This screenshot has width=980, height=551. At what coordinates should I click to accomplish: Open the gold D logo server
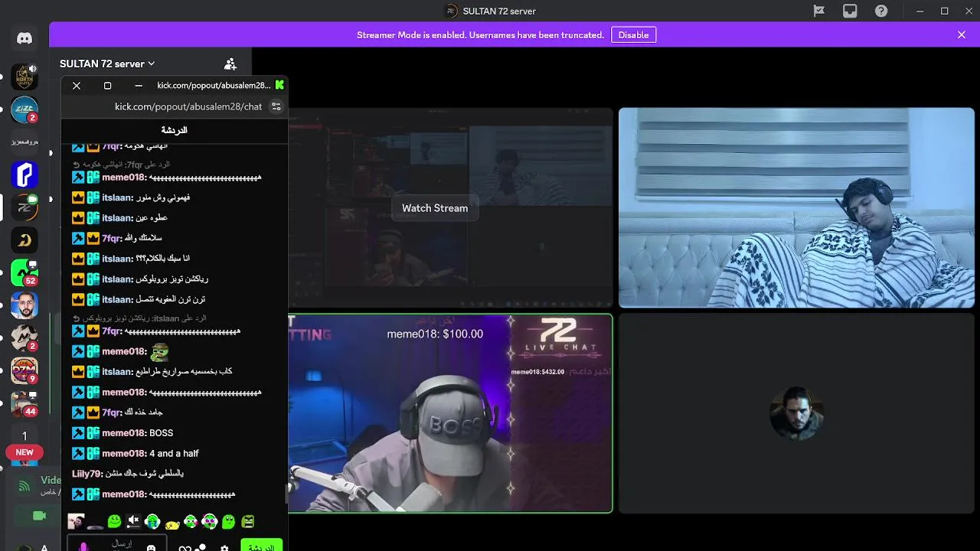tap(24, 240)
